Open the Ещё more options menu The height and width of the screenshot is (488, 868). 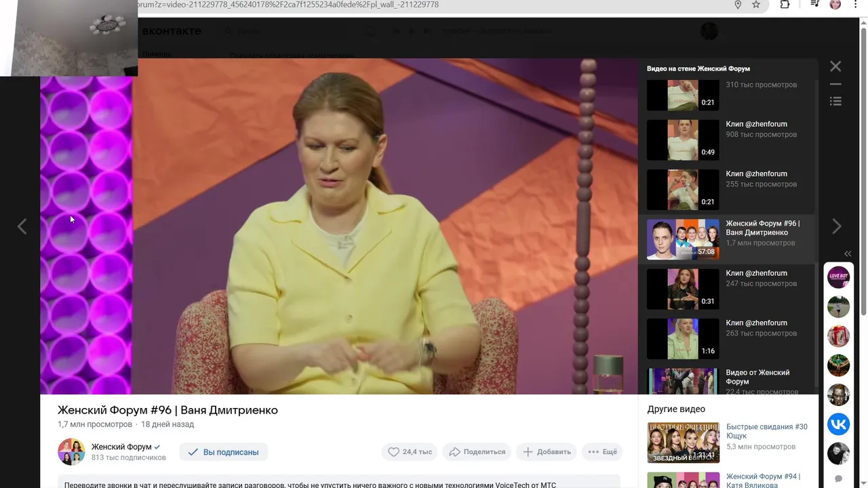tap(602, 452)
